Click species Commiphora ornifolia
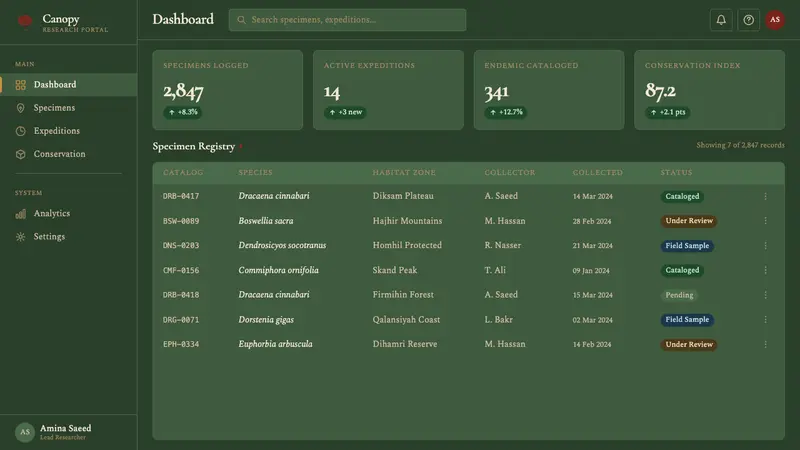This screenshot has height=450, width=800. [x=279, y=270]
